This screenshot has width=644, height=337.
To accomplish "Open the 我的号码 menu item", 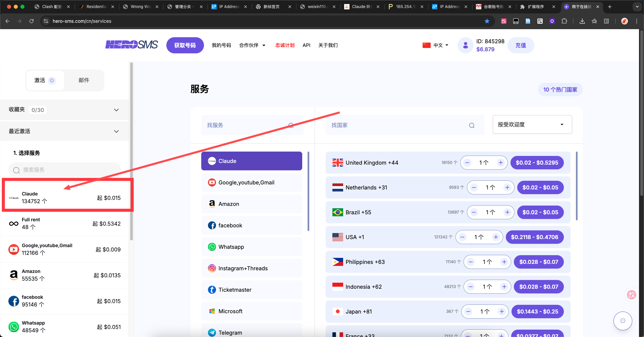I will (221, 45).
